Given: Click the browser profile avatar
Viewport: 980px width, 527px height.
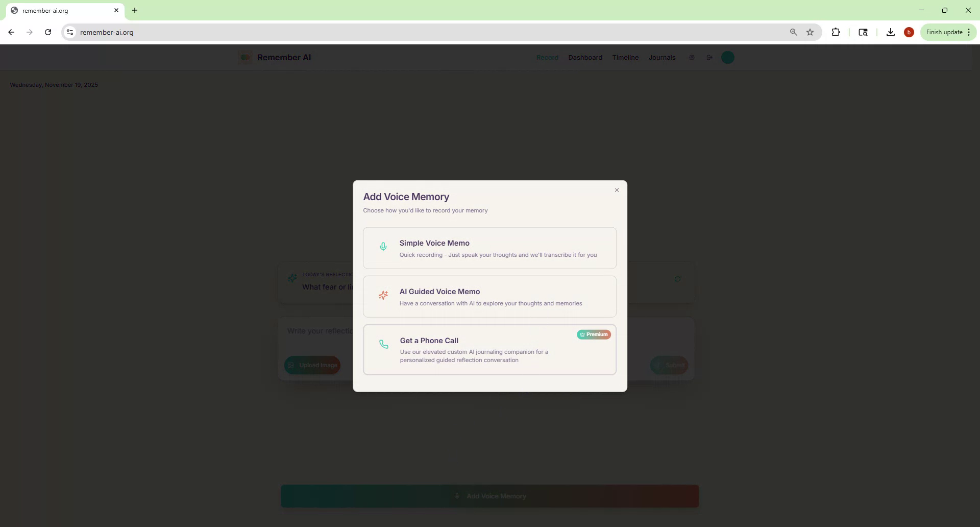Looking at the screenshot, I should [x=909, y=32].
